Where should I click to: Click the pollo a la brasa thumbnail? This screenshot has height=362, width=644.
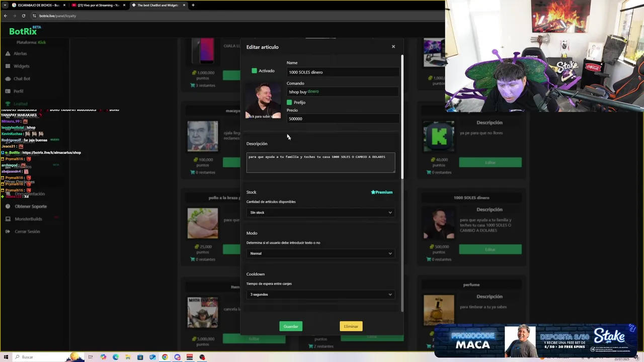(203, 223)
